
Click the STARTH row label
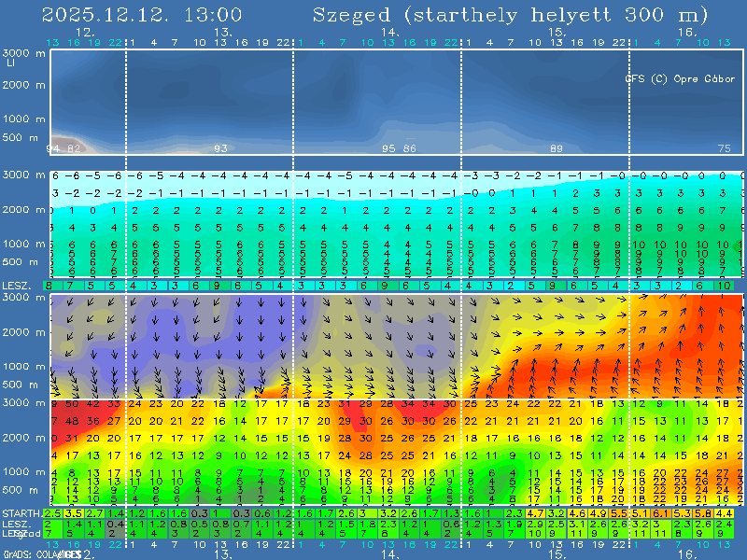pos(21,513)
